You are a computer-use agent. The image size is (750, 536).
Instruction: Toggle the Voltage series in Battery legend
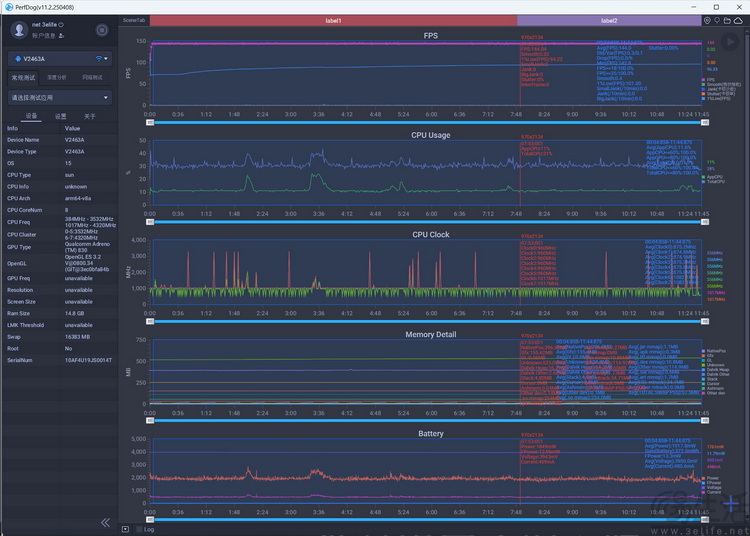711,488
